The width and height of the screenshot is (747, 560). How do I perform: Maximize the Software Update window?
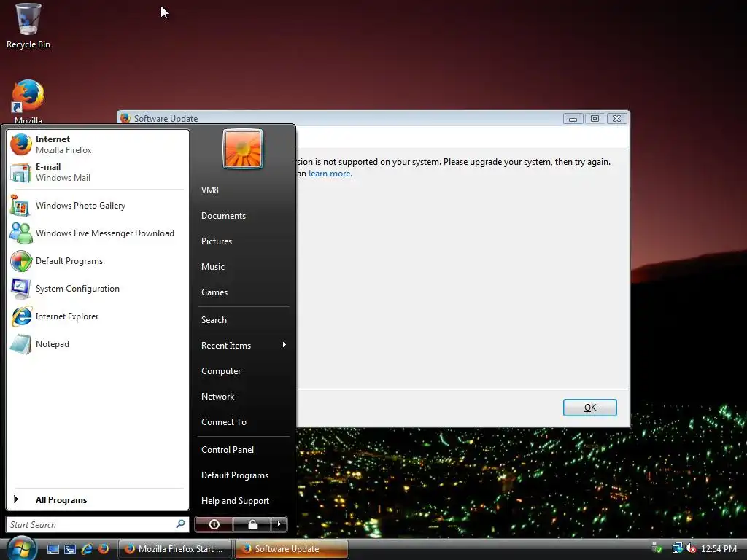595,119
